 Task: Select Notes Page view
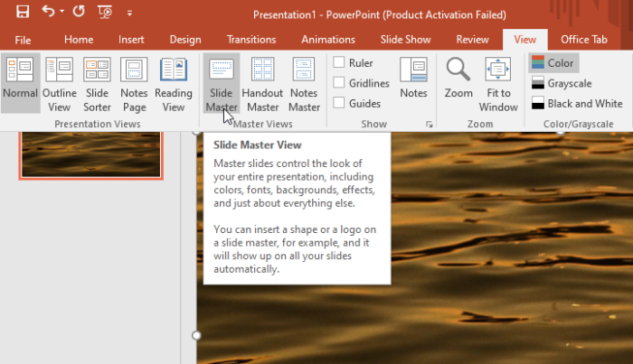(x=134, y=83)
